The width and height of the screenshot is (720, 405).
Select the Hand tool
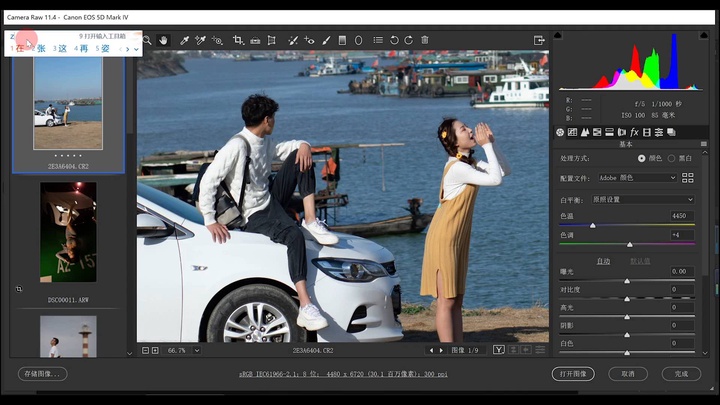point(163,40)
